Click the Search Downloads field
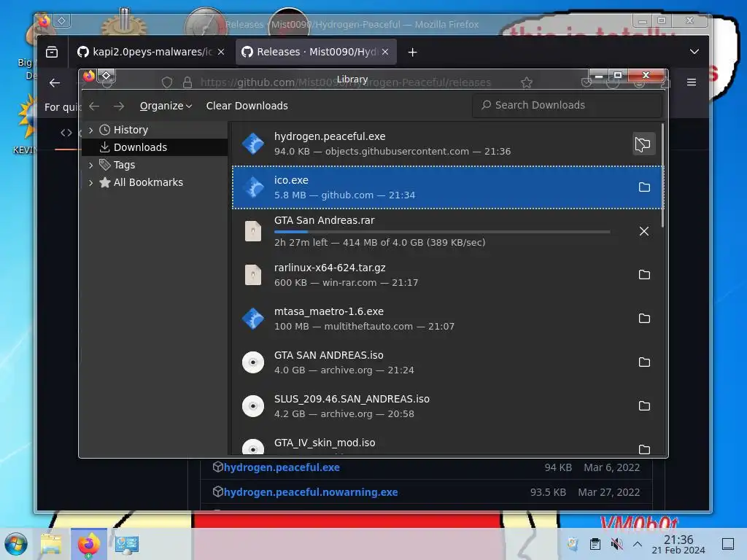This screenshot has height=560, width=747. (x=567, y=105)
